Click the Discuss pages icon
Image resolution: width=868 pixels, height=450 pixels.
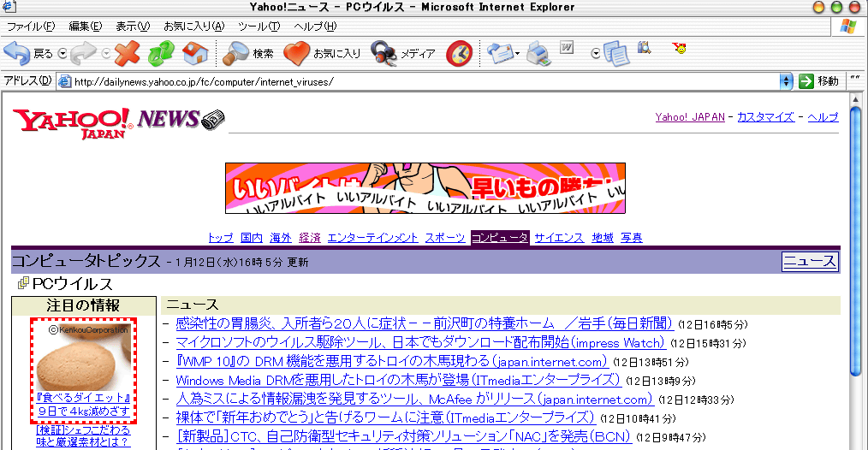616,54
